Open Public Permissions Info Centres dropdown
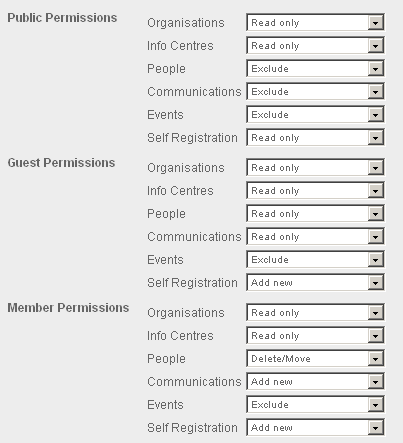Screen dimensions: 403x443 pyautogui.click(x=315, y=46)
